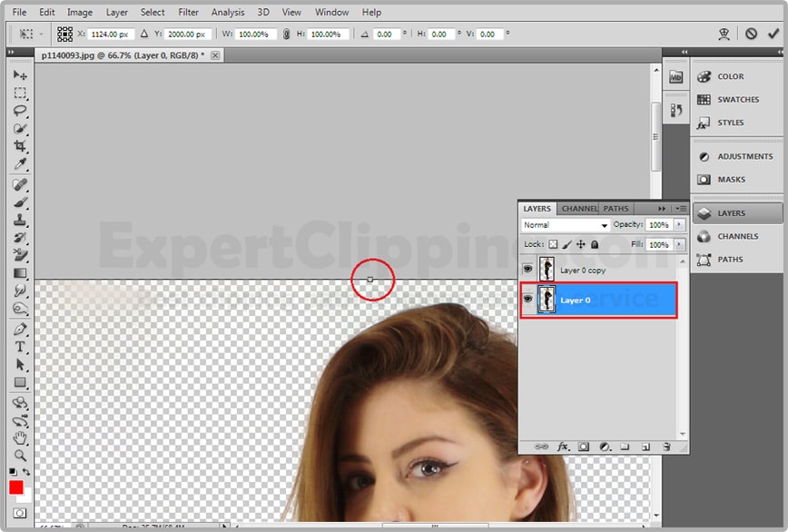Expand the layer Opacity slider arrow
Viewport: 788px width, 532px height.
(x=678, y=225)
